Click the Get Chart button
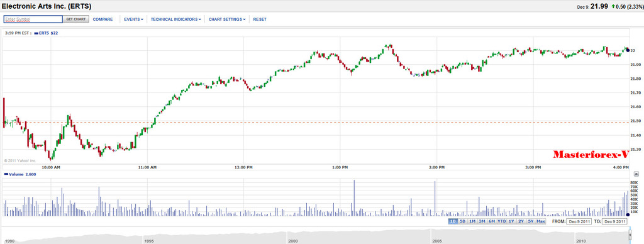The width and height of the screenshot is (644, 244). 76,19
